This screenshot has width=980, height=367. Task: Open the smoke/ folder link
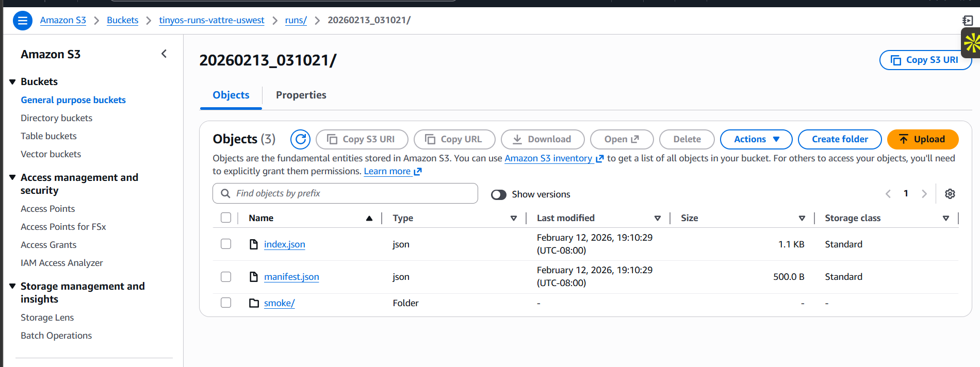pos(280,303)
